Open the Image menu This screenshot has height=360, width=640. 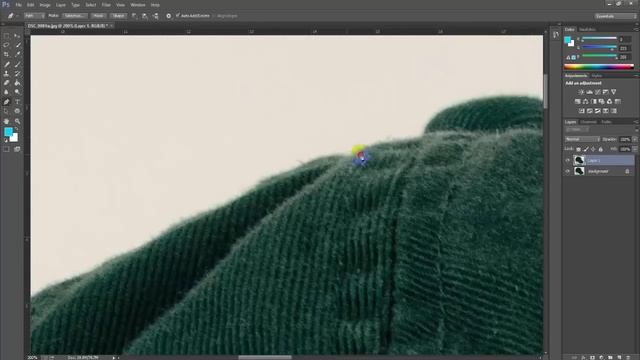click(44, 5)
